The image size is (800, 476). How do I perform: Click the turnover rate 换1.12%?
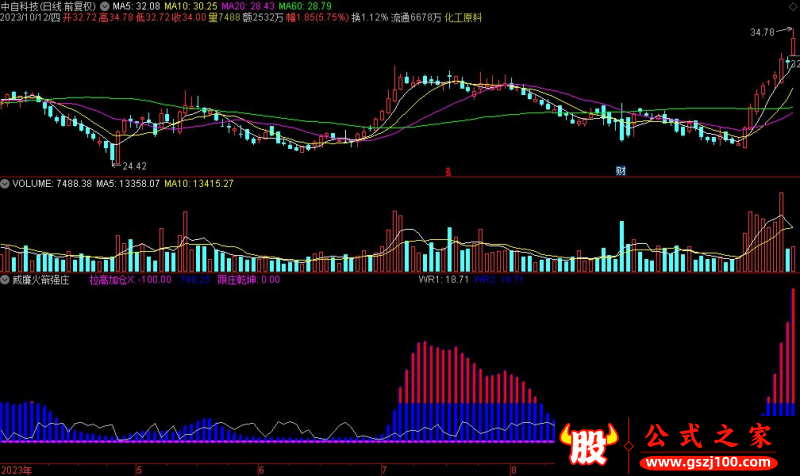370,18
